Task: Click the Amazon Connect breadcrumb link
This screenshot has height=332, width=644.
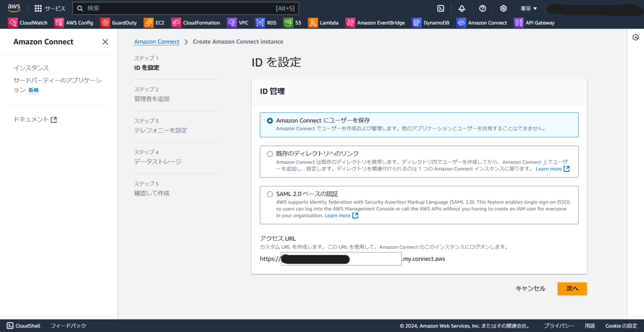Action: coord(157,41)
